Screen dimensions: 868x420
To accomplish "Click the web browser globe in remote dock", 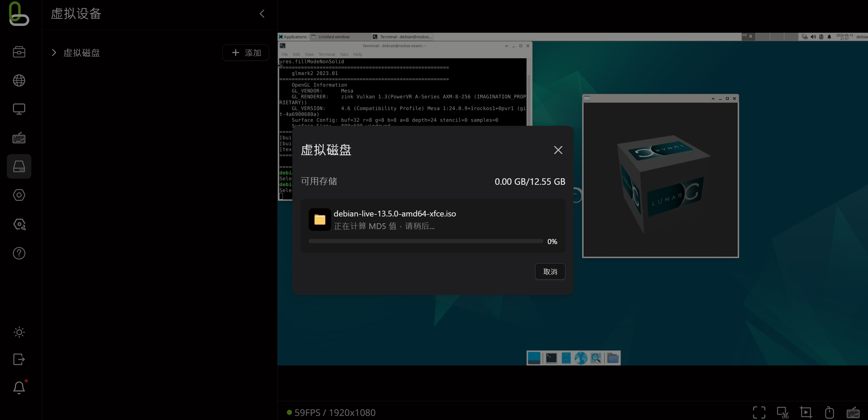I will [x=581, y=358].
